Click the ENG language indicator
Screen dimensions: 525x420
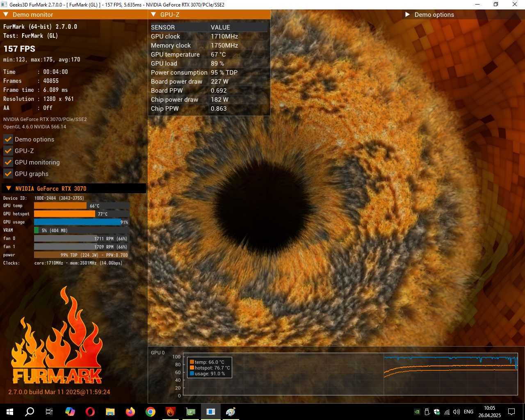click(x=468, y=412)
